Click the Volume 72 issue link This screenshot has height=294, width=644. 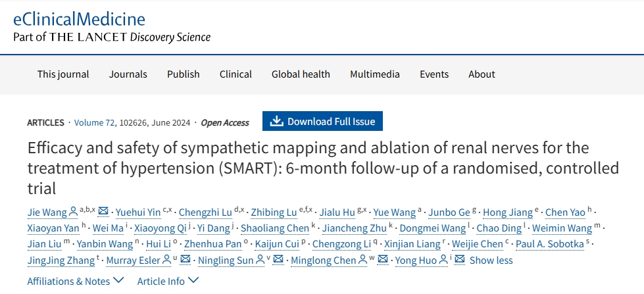pyautogui.click(x=93, y=122)
